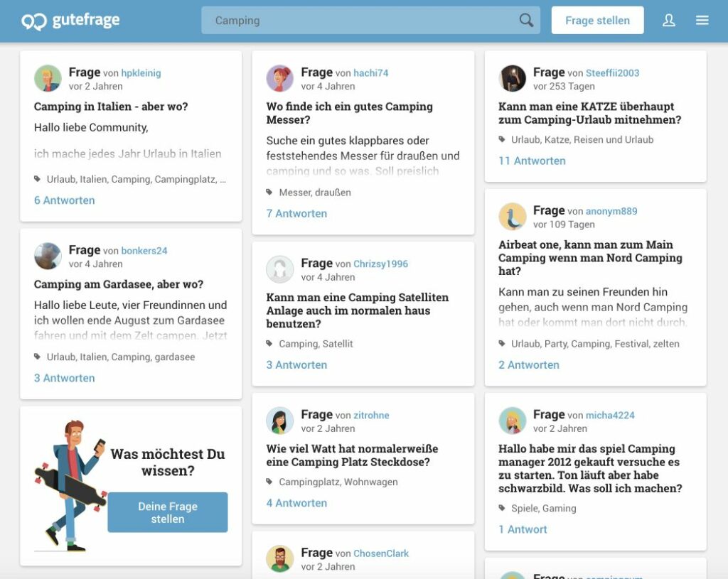The width and height of the screenshot is (728, 579).
Task: View user profile bonkers24
Action: tap(144, 251)
